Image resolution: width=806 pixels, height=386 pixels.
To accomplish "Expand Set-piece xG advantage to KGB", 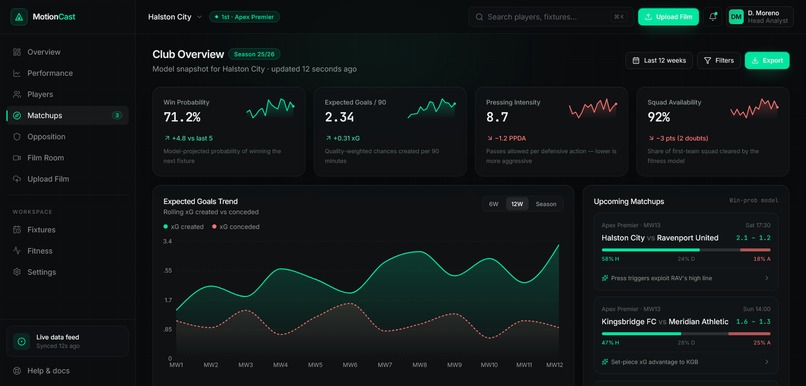I will [686, 362].
